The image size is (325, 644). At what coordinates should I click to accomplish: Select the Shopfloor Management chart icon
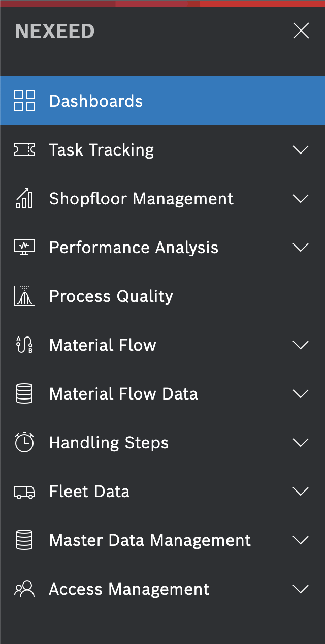click(x=24, y=198)
